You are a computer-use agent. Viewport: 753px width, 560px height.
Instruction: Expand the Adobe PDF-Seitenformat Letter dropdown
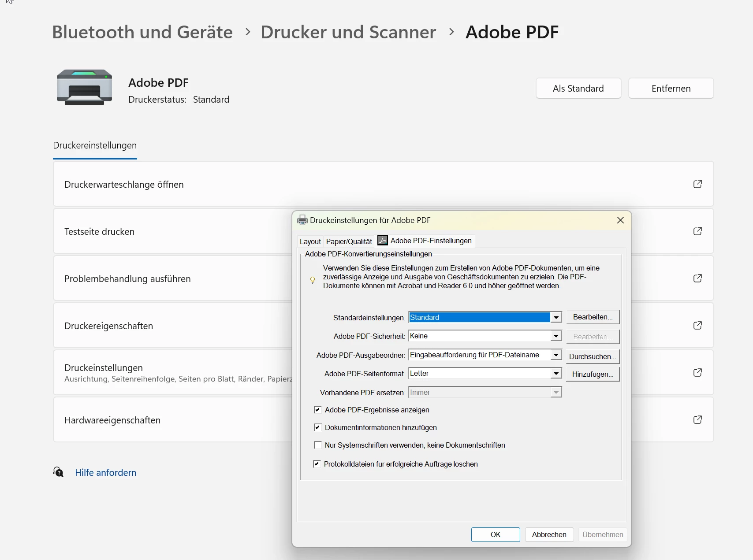(x=556, y=374)
